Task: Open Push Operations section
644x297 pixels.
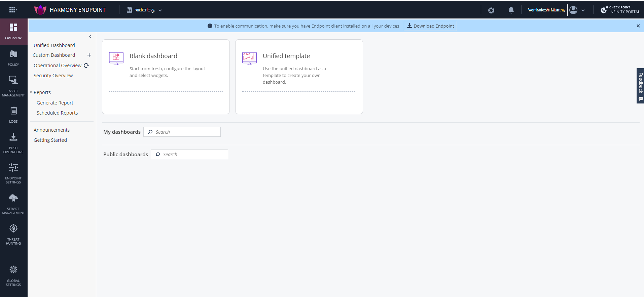Action: click(13, 143)
